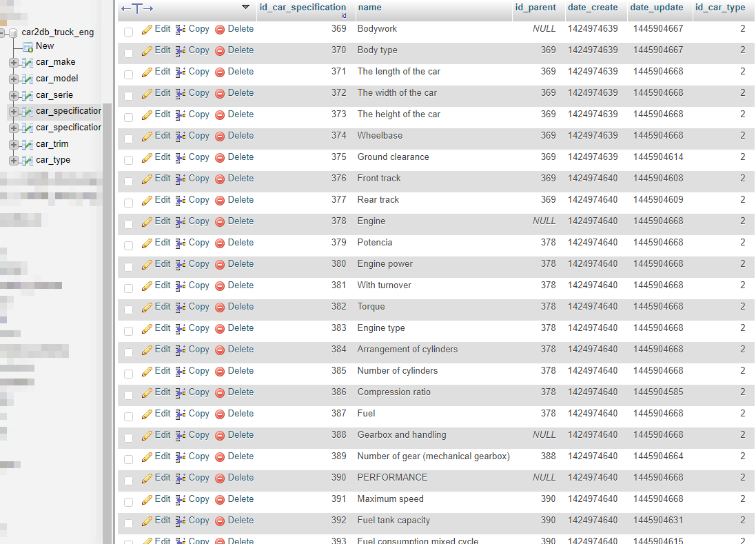This screenshot has width=756, height=544.
Task: Open the car_type table link
Action: 53,160
